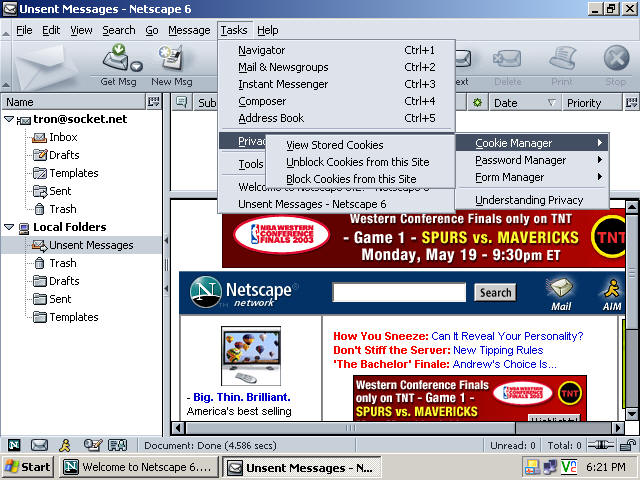
Task: Select Unblock Cookies from this Site
Action: click(x=360, y=162)
